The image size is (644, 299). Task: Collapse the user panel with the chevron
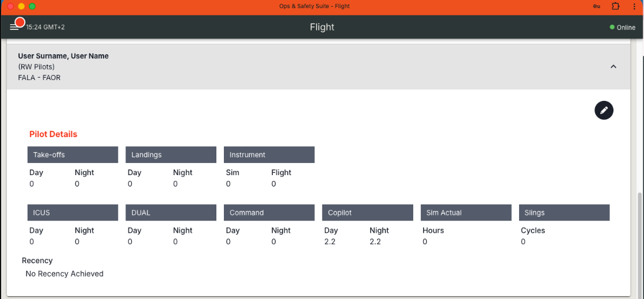click(613, 67)
